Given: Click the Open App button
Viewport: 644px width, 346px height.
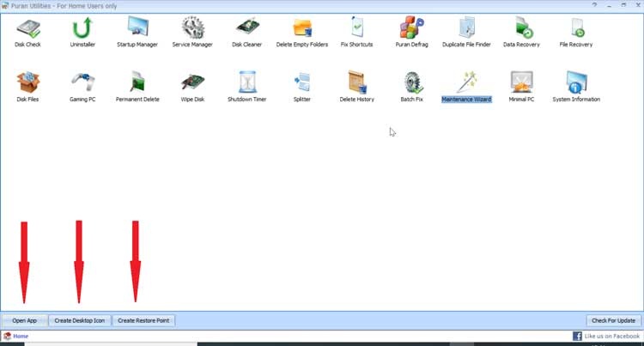Looking at the screenshot, I should tap(25, 320).
